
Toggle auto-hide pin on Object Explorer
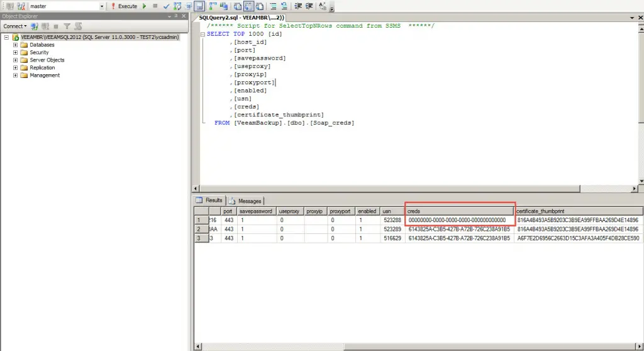(176, 16)
